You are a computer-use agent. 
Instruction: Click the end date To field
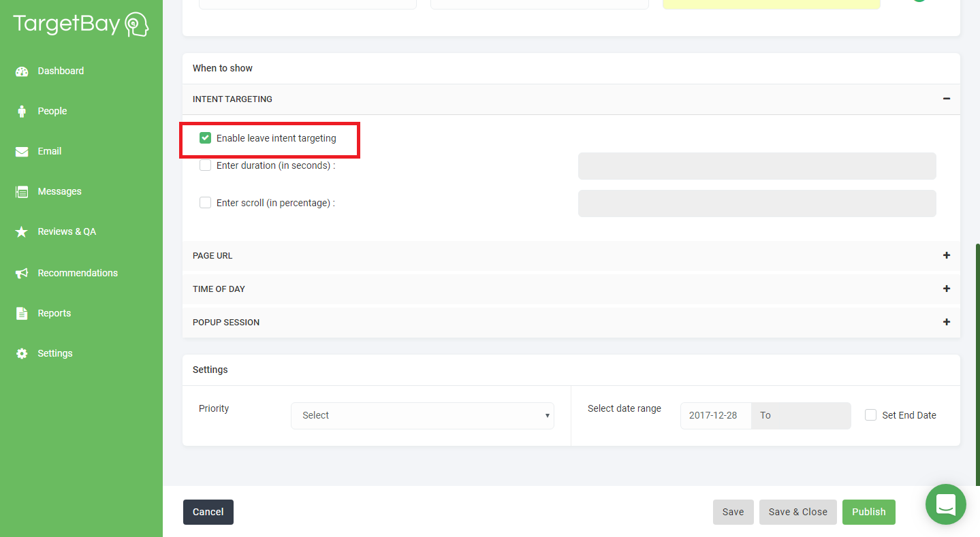click(x=801, y=415)
